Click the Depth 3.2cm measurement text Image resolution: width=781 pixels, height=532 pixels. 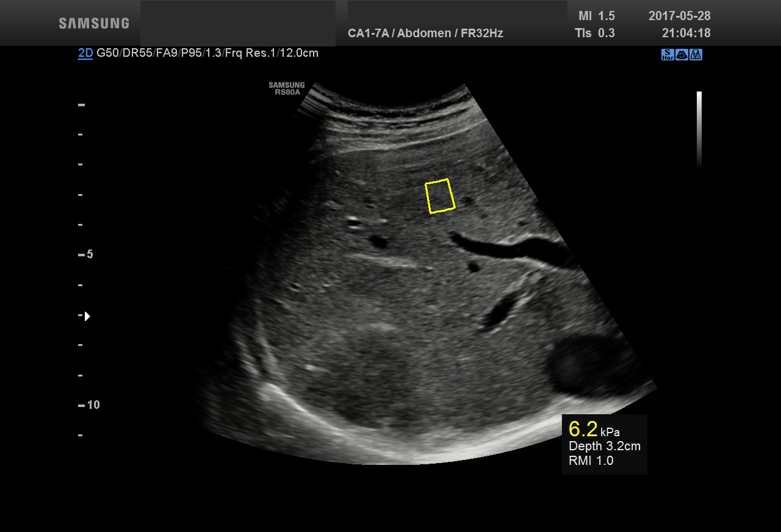point(604,446)
